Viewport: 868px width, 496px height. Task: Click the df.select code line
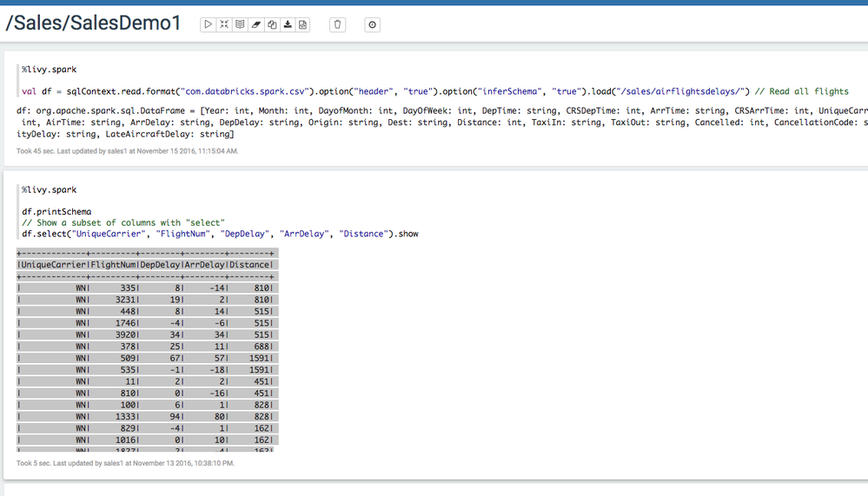tap(220, 234)
